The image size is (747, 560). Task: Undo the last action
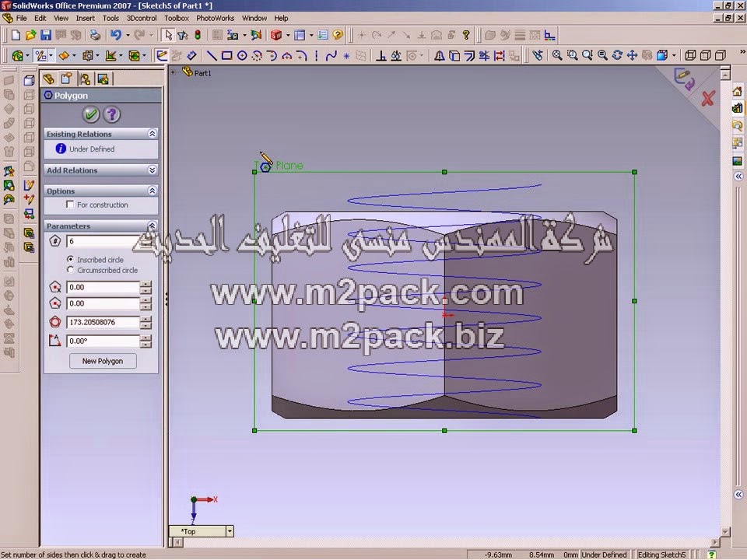(x=116, y=35)
